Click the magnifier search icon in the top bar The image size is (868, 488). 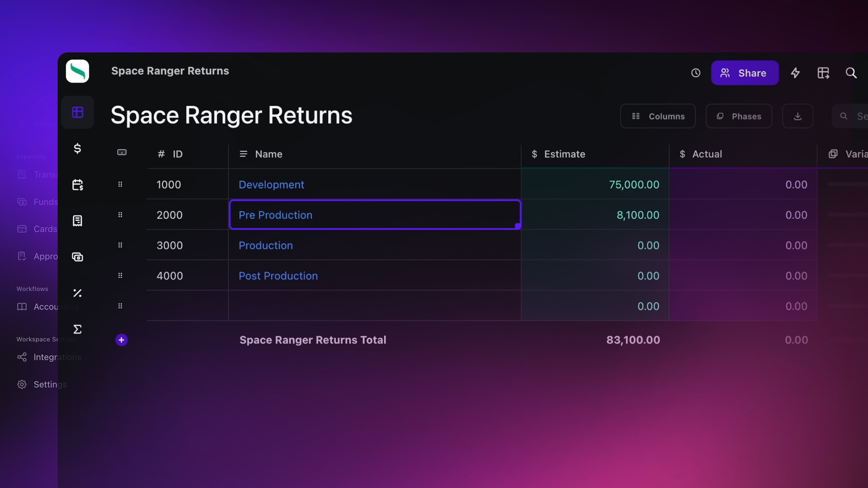click(851, 73)
